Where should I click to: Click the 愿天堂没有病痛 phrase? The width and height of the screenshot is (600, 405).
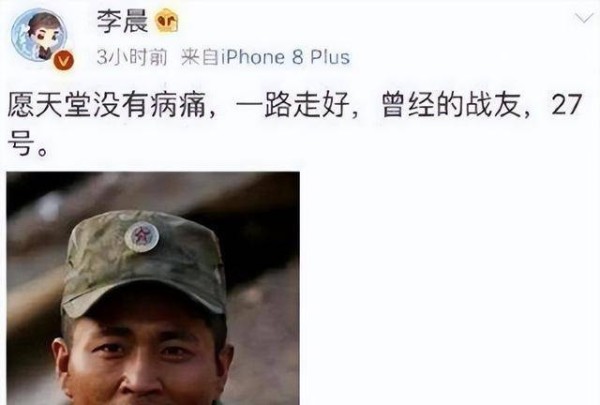point(106,105)
